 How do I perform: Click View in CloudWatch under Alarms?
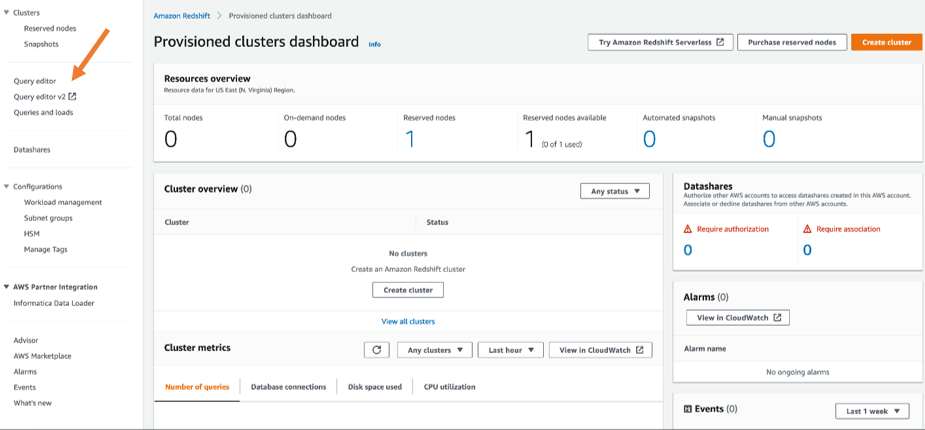(738, 317)
